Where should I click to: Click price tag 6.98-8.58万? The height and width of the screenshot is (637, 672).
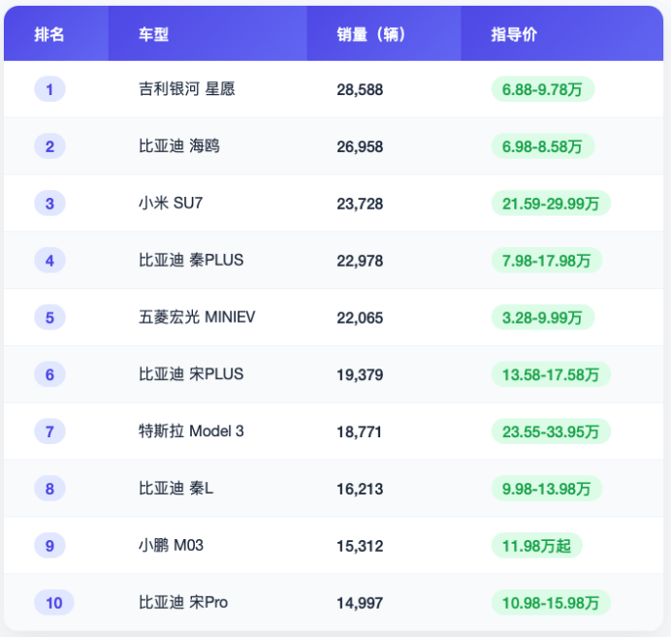[x=543, y=146]
